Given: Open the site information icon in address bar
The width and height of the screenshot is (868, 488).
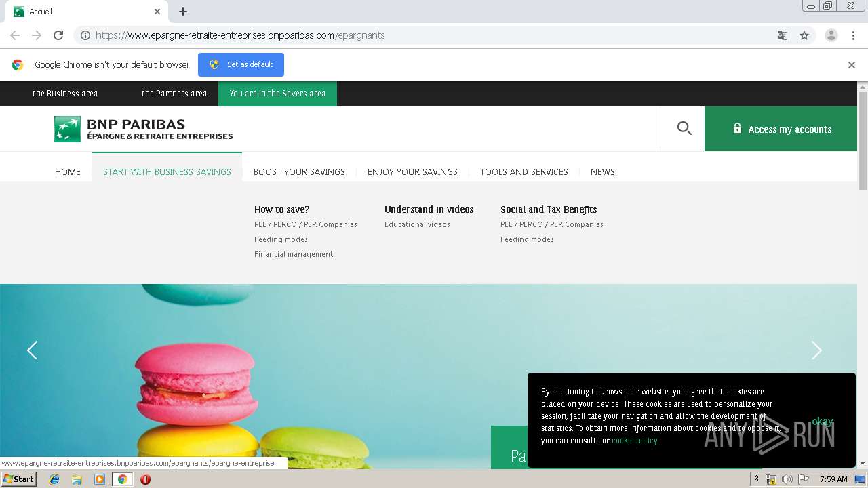Looking at the screenshot, I should [x=85, y=35].
